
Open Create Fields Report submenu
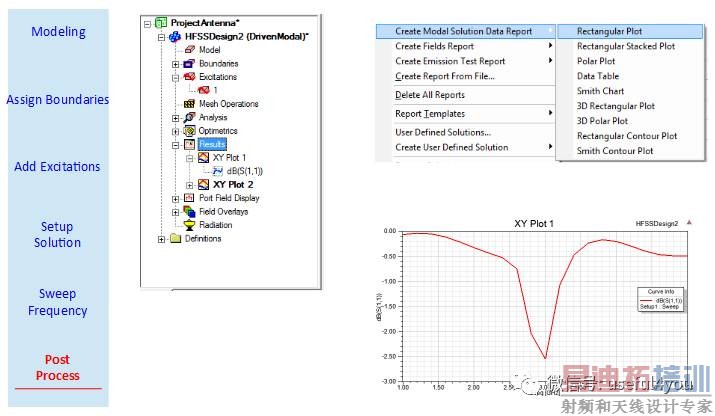coord(465,46)
